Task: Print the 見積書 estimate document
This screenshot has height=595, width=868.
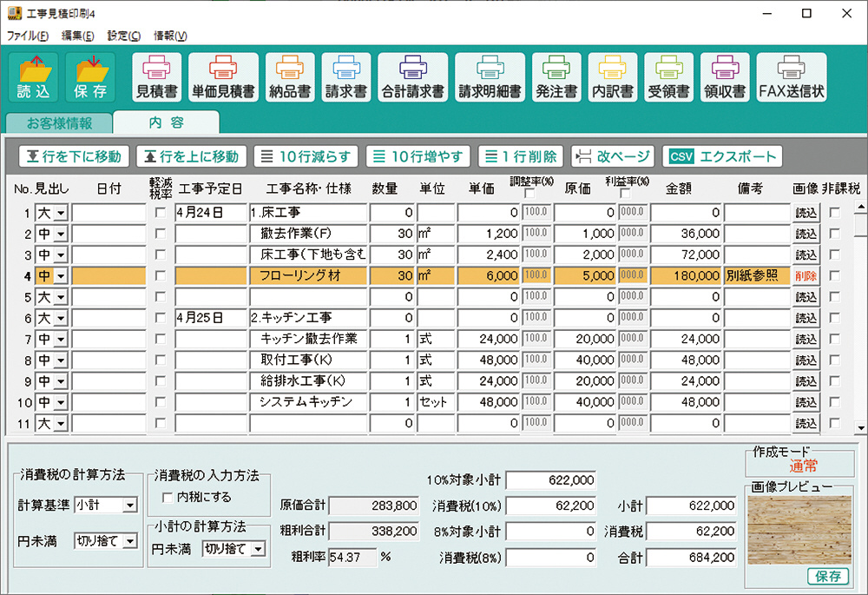Action: pos(157,77)
